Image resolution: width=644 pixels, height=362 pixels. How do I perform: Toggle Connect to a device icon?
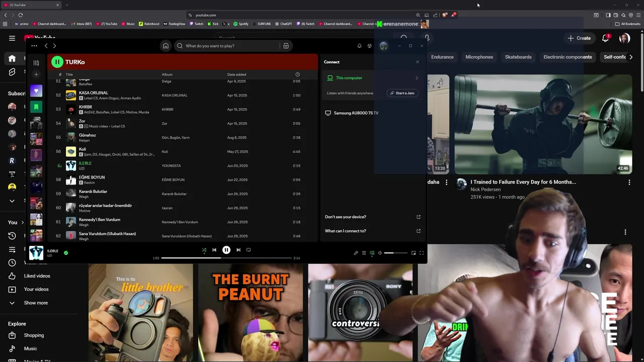pyautogui.click(x=372, y=253)
